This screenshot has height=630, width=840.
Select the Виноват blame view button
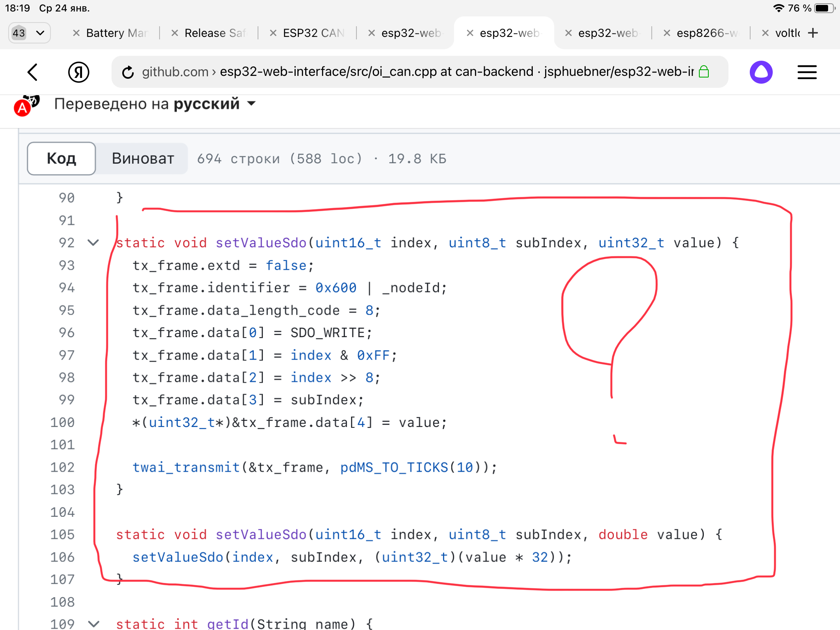[x=143, y=158]
